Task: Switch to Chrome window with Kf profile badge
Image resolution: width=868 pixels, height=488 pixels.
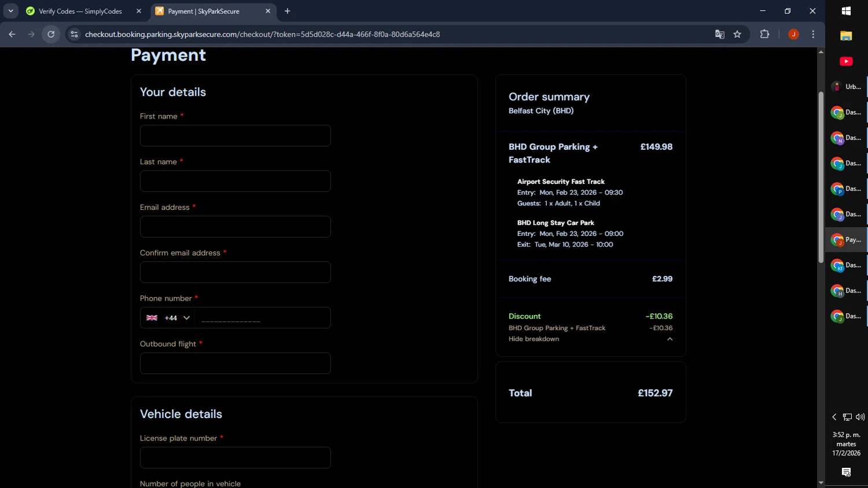Action: pyautogui.click(x=846, y=265)
